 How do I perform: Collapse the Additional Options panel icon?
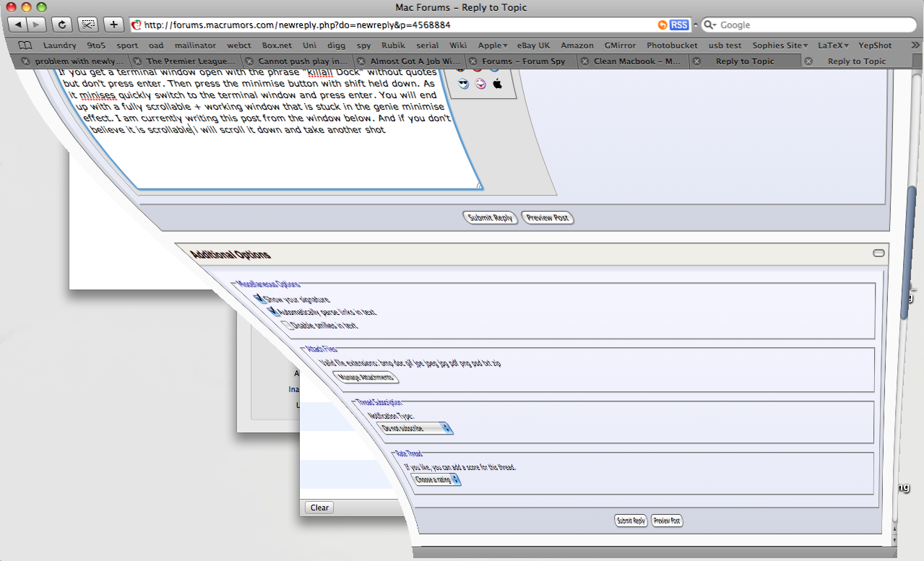coord(878,253)
